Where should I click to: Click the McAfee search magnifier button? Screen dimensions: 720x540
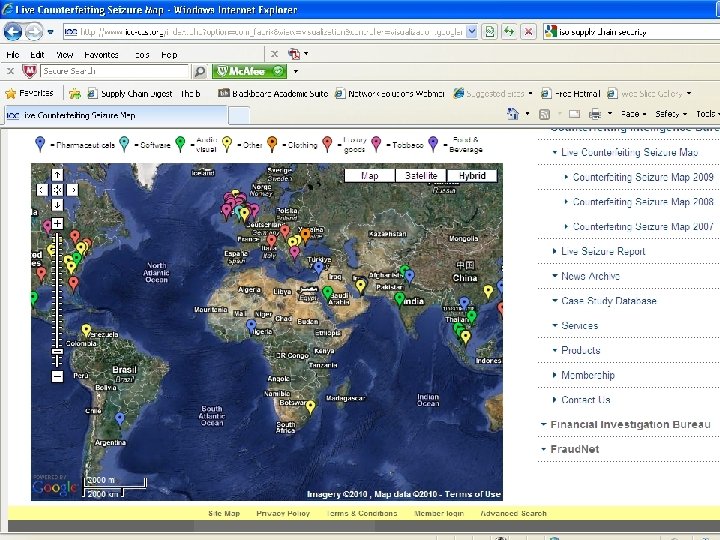click(200, 71)
